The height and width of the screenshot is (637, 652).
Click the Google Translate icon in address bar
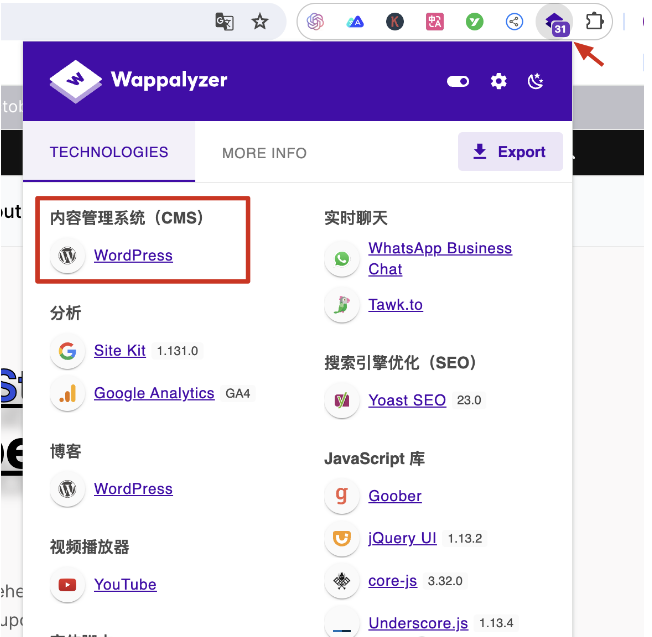pyautogui.click(x=224, y=22)
